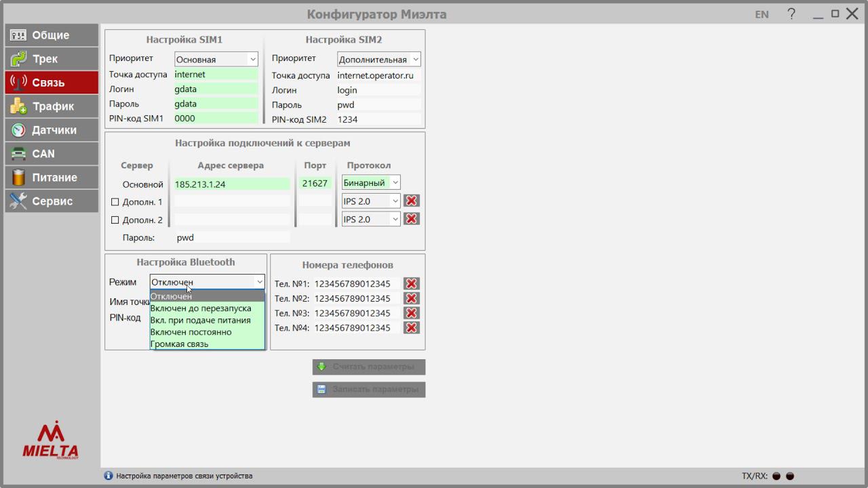
Task: Switch interface language to EN
Action: [x=762, y=14]
